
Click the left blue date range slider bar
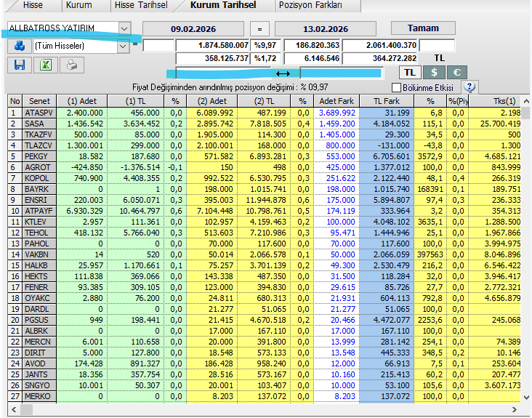pyautogui.click(x=224, y=73)
